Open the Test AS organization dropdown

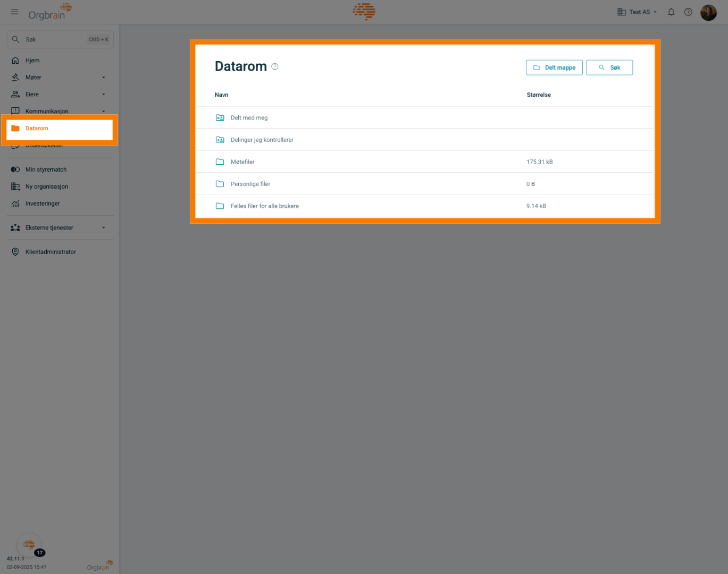coord(637,12)
